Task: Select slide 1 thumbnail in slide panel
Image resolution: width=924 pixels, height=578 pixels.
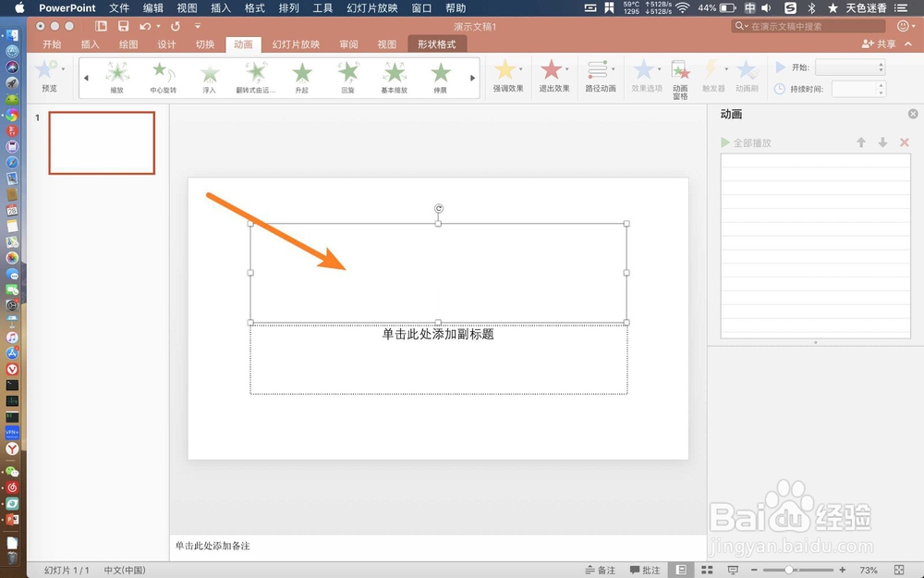Action: coord(102,142)
